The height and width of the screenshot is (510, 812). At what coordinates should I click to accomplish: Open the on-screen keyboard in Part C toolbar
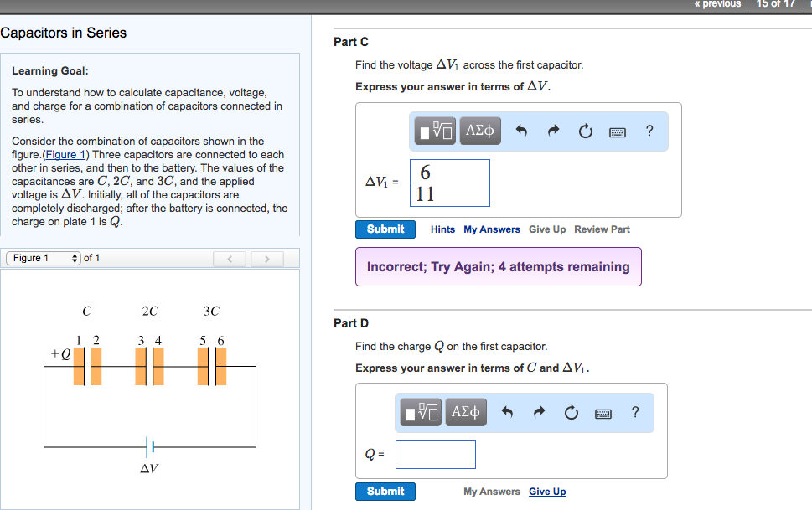pyautogui.click(x=616, y=131)
